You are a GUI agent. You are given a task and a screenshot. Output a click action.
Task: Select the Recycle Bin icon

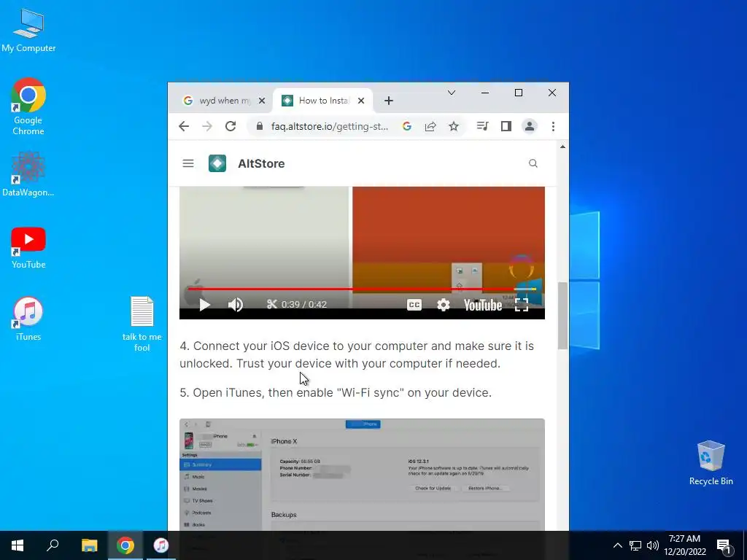pos(711,463)
